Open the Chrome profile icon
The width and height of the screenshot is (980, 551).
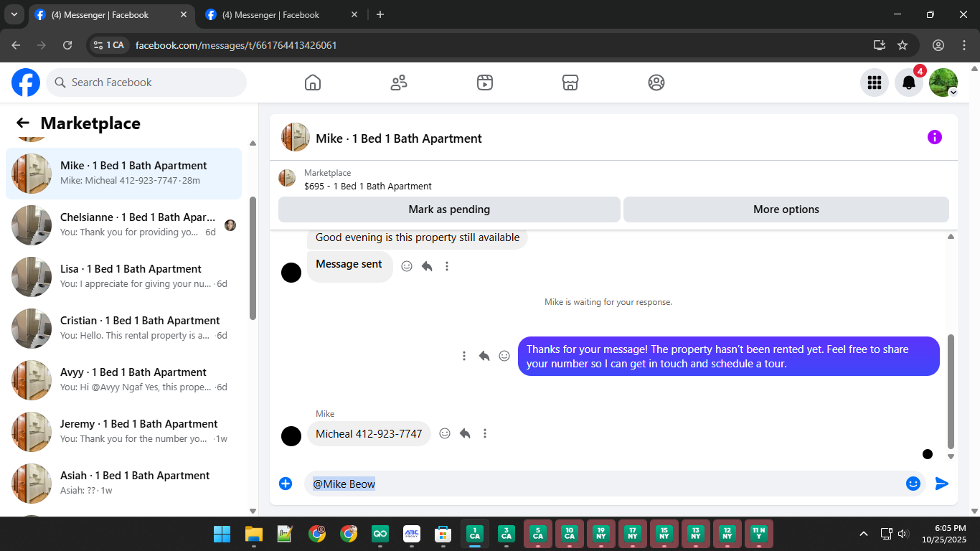tap(938, 45)
